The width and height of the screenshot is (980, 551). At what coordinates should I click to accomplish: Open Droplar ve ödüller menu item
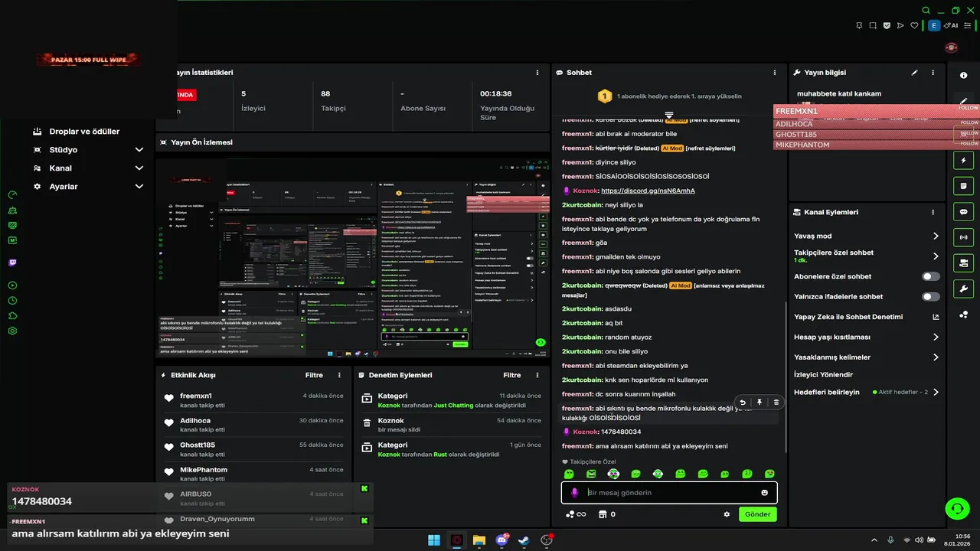tap(84, 132)
